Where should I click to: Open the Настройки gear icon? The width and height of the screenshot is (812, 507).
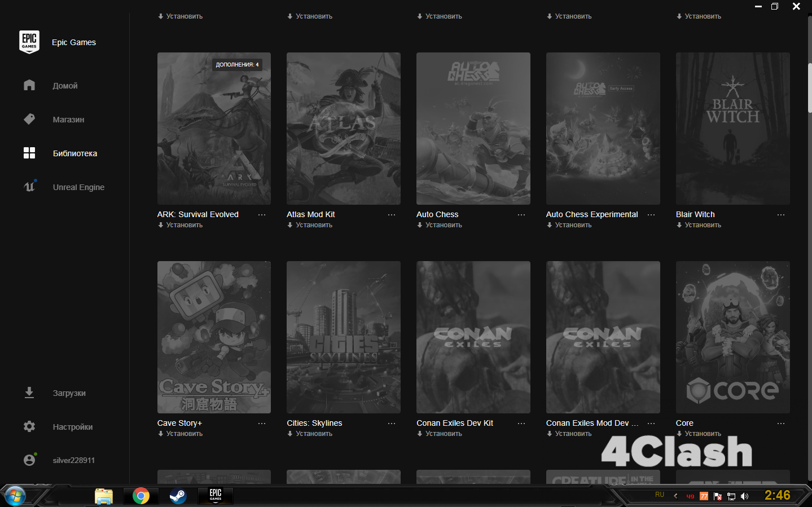pyautogui.click(x=29, y=426)
